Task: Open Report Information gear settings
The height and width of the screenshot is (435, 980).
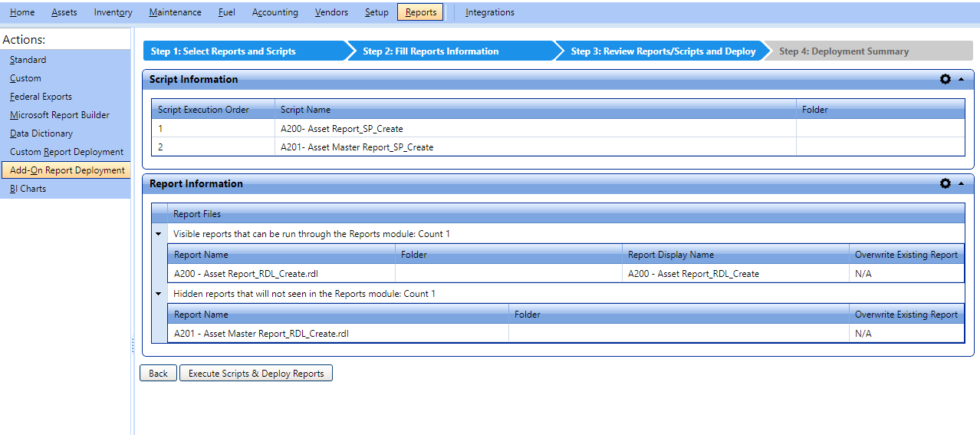Action: [x=945, y=183]
